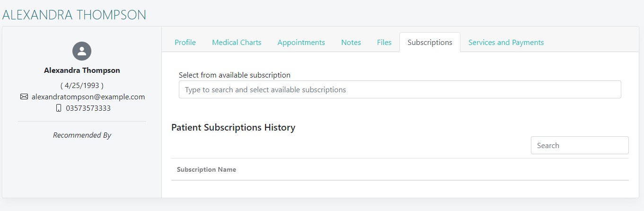
Task: Click the patient avatar icon
Action: tap(82, 51)
